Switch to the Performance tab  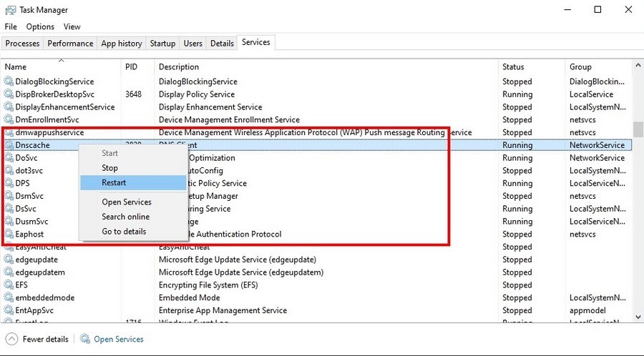(70, 44)
